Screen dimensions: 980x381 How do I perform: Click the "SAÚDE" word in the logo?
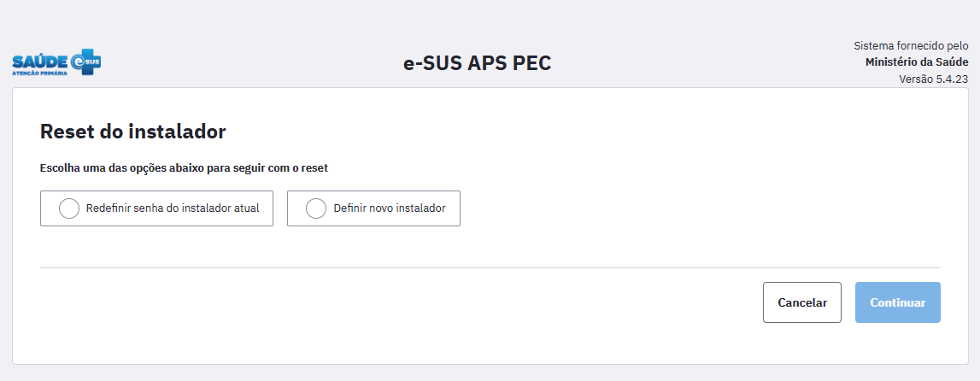pos(39,61)
